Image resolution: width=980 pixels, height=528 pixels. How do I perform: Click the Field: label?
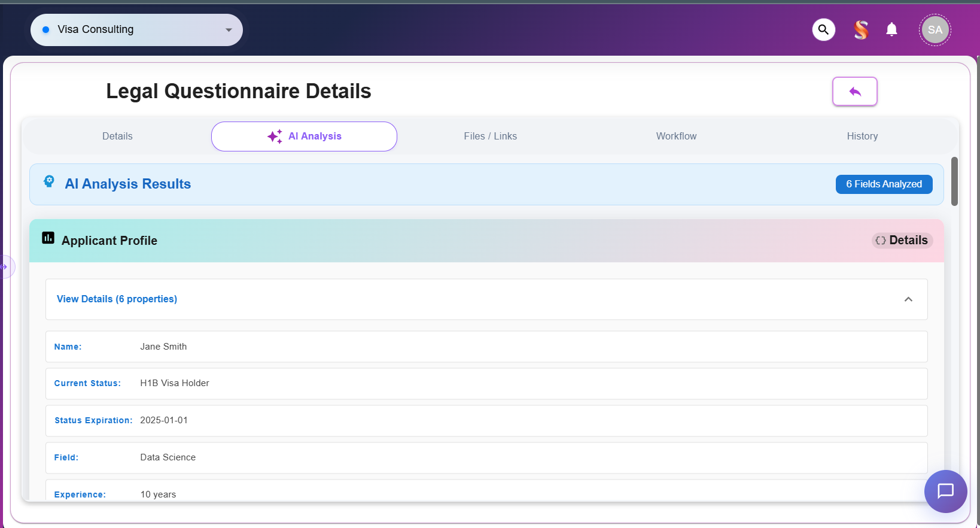pos(66,457)
